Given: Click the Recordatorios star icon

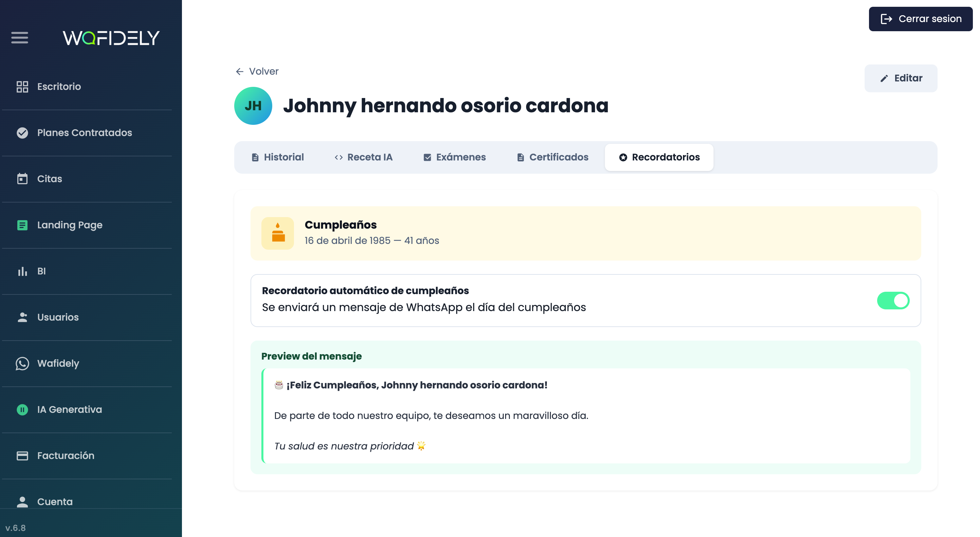Looking at the screenshot, I should click(x=623, y=157).
